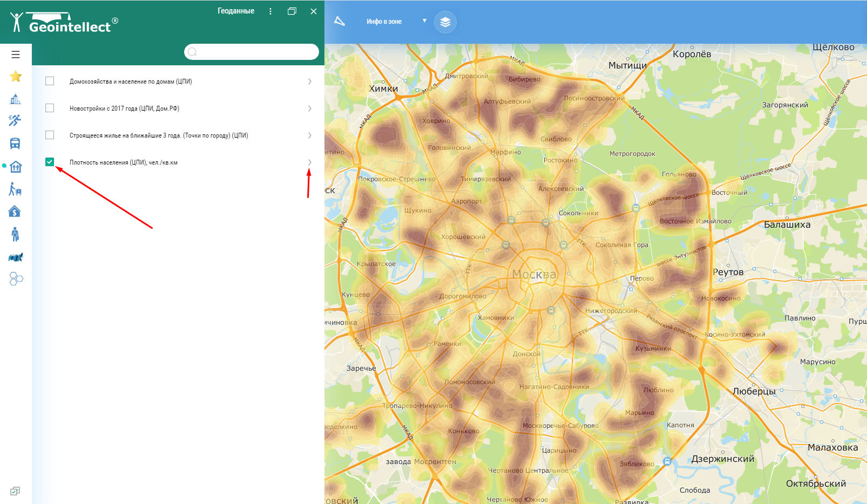867x504 pixels.
Task: Open the running person category icon
Action: pos(15,120)
